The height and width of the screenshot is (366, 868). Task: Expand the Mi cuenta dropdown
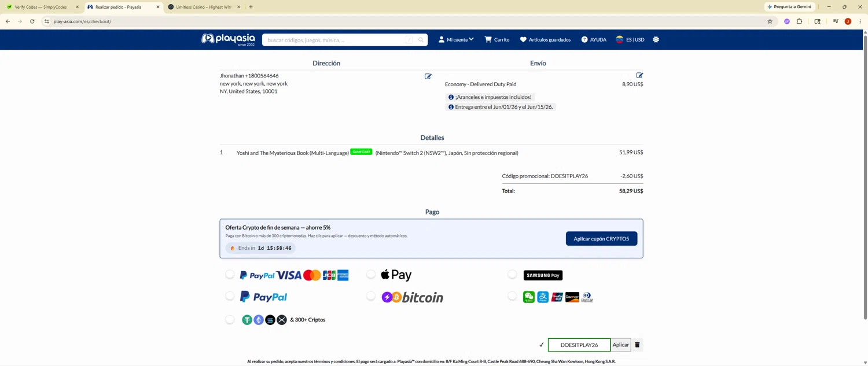click(456, 39)
